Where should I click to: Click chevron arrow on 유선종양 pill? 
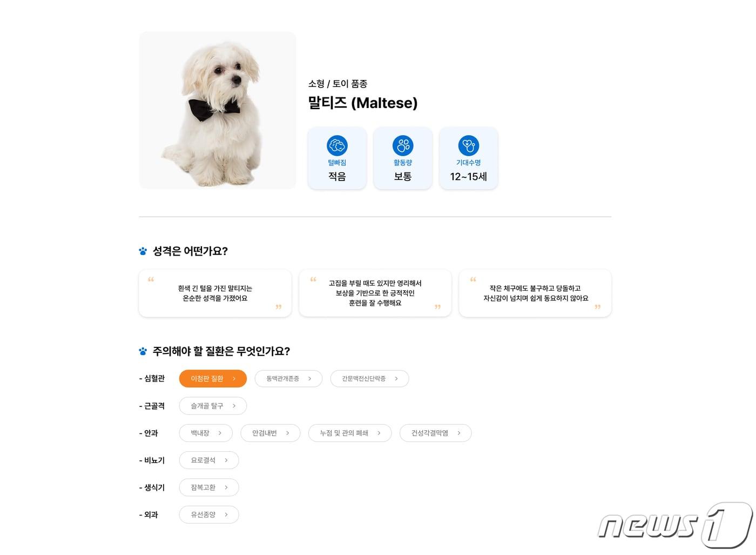click(x=226, y=515)
